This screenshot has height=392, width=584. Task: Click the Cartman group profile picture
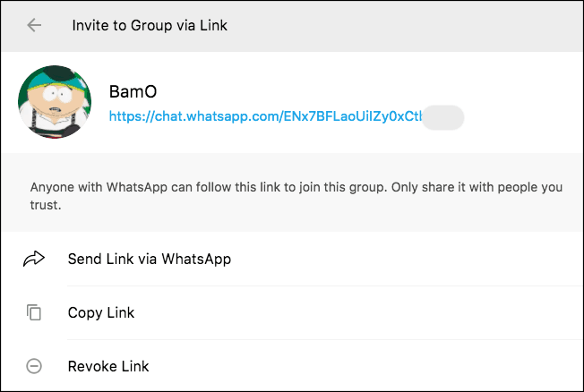[x=55, y=102]
